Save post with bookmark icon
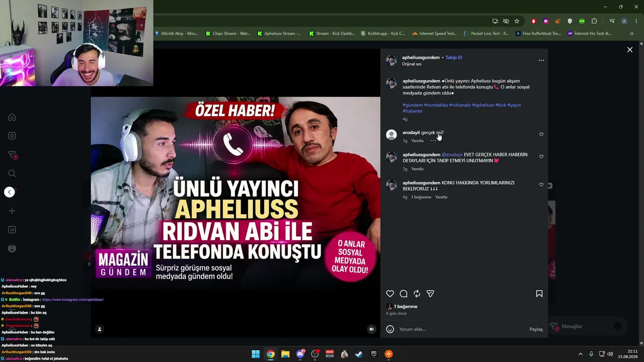The image size is (644, 362). 539,294
